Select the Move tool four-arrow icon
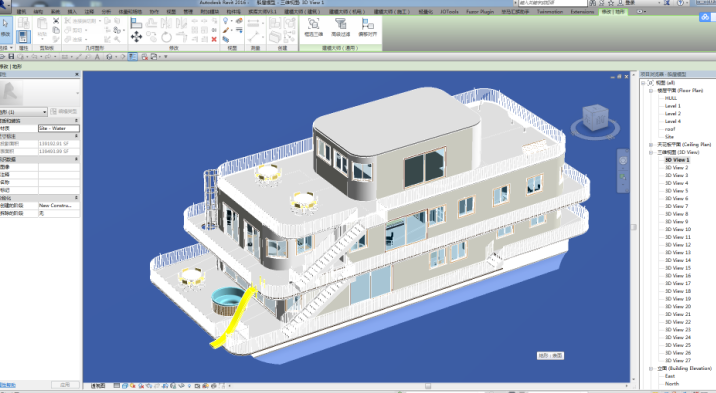Screen dimensions: 716x393 click(136, 37)
